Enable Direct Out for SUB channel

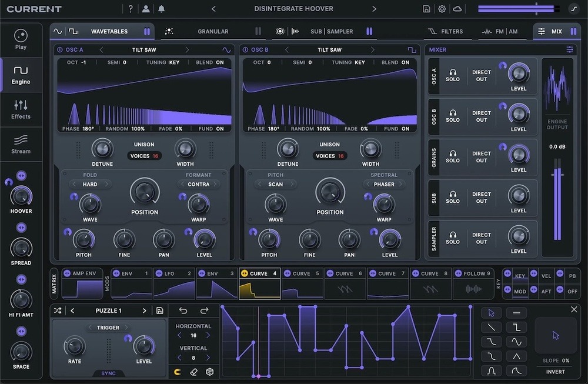pyautogui.click(x=482, y=198)
